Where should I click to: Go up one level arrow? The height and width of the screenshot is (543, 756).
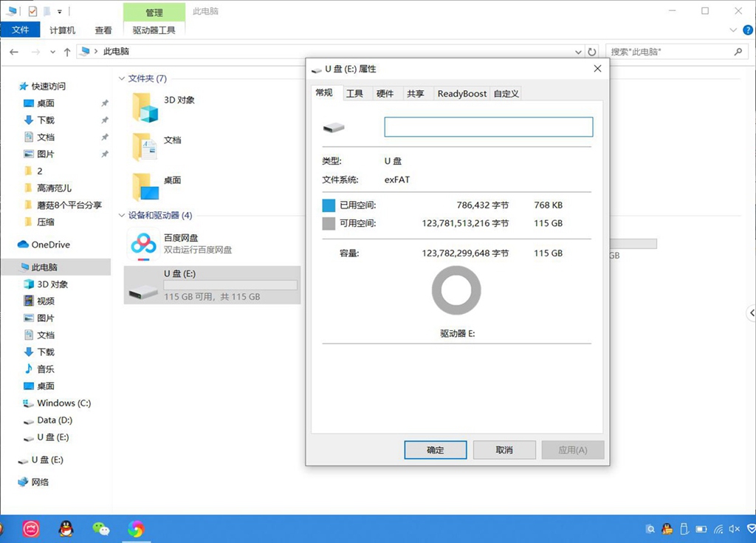[67, 52]
